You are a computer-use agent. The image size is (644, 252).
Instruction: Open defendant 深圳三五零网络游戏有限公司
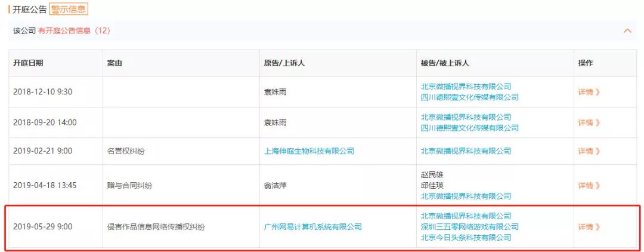click(x=469, y=226)
